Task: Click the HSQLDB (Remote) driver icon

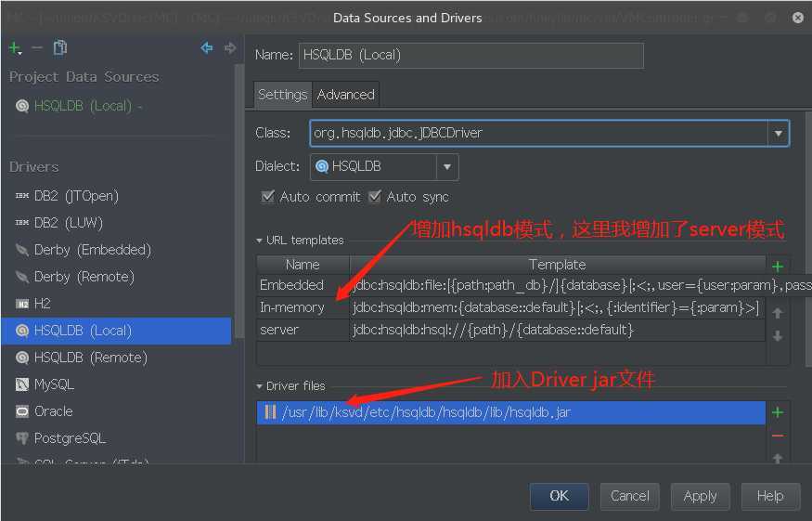Action: click(21, 358)
